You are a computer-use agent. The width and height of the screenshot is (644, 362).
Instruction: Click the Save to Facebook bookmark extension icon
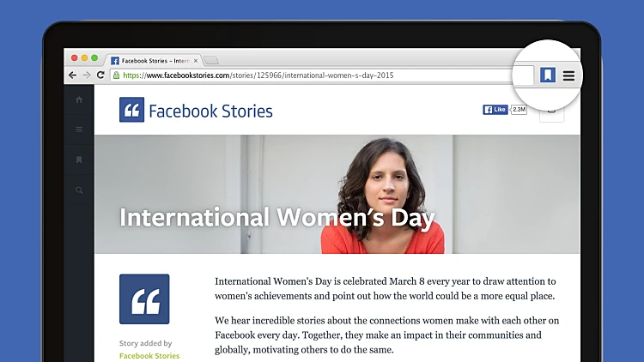tap(548, 75)
